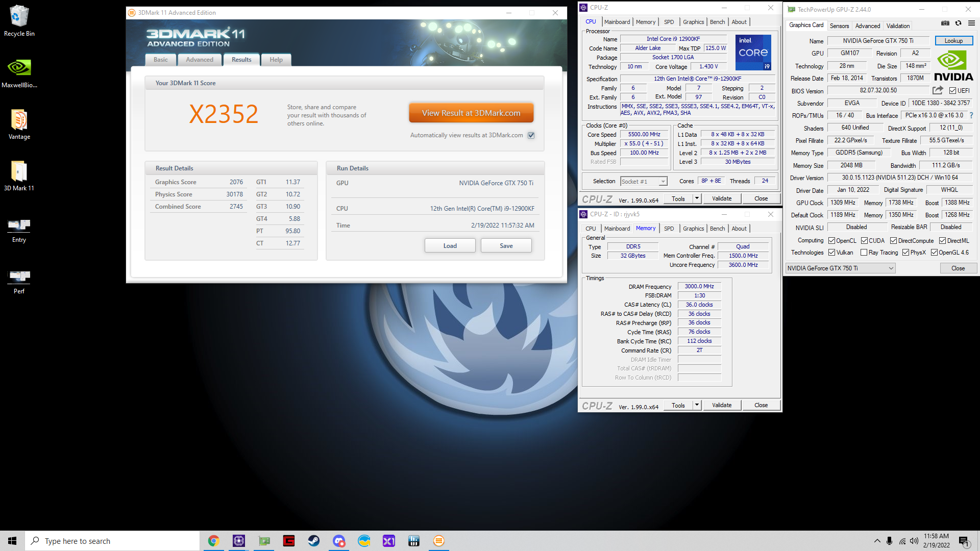
Task: Open Steam from the taskbar
Action: click(314, 541)
